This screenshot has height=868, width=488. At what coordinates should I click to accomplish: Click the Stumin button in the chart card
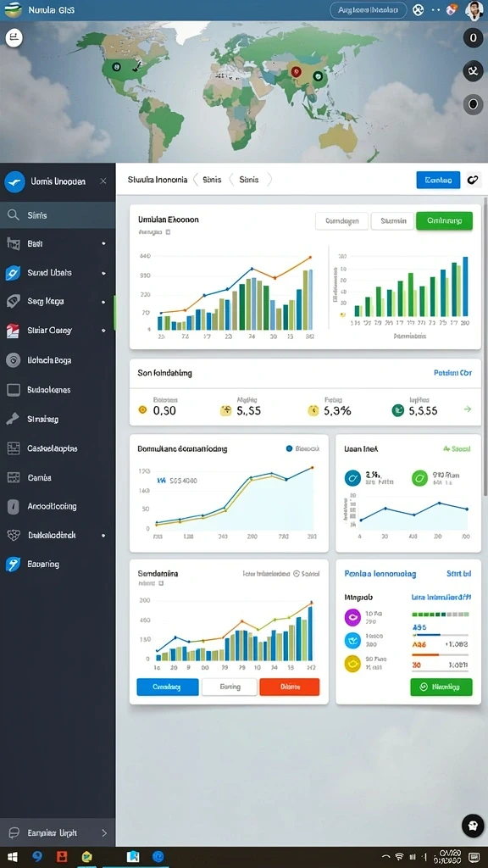coord(392,220)
